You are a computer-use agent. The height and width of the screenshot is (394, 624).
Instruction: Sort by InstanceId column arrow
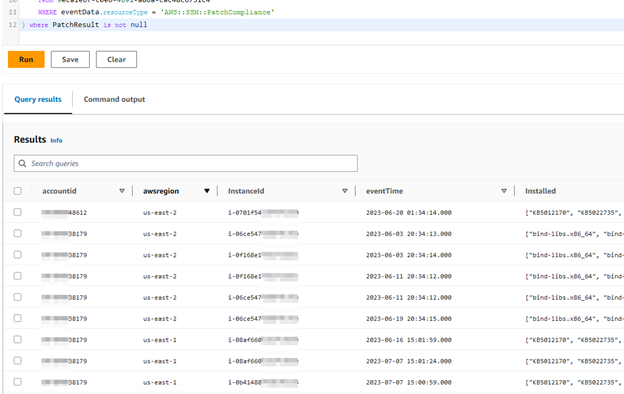tap(345, 191)
